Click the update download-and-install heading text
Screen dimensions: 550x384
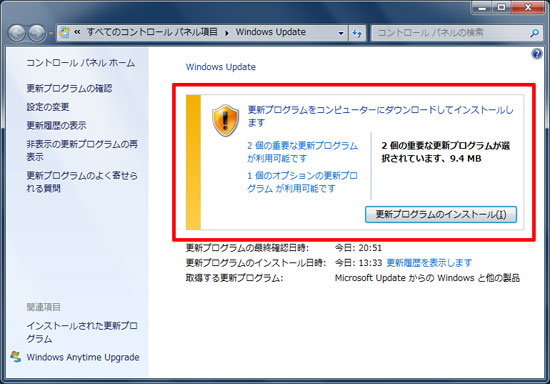380,116
